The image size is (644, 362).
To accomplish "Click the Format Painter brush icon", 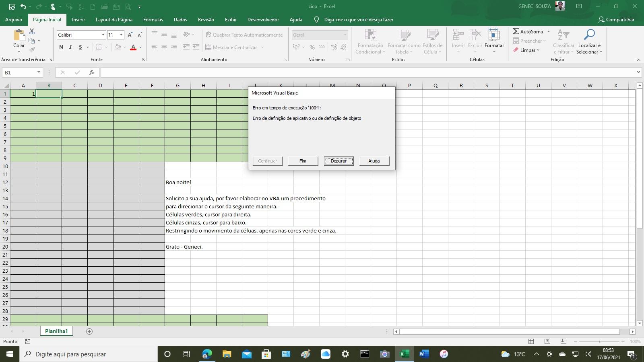I will coord(32,50).
